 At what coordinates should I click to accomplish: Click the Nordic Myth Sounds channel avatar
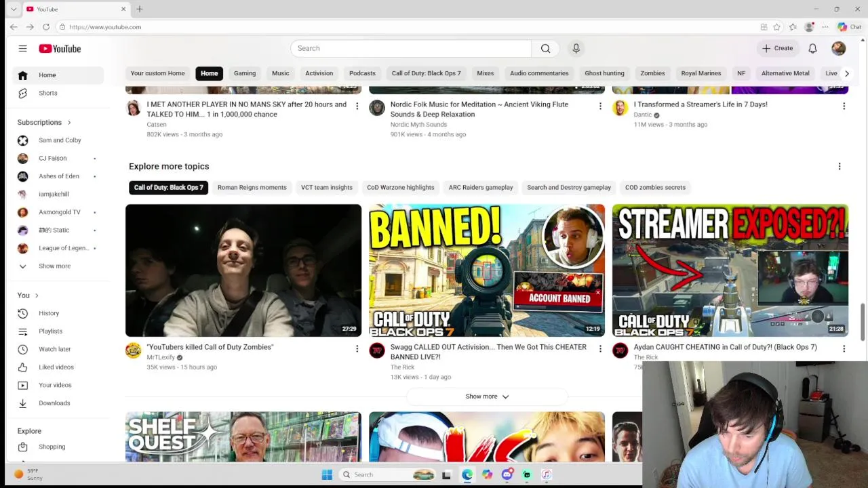(377, 108)
